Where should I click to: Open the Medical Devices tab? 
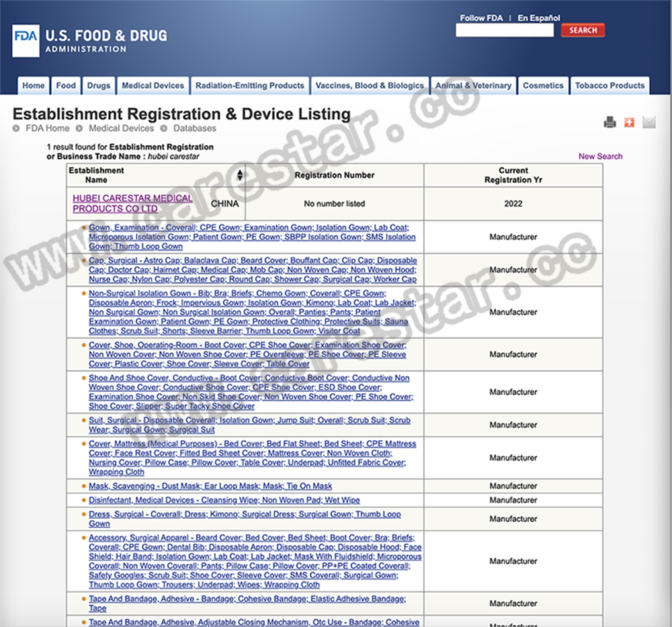pyautogui.click(x=153, y=86)
